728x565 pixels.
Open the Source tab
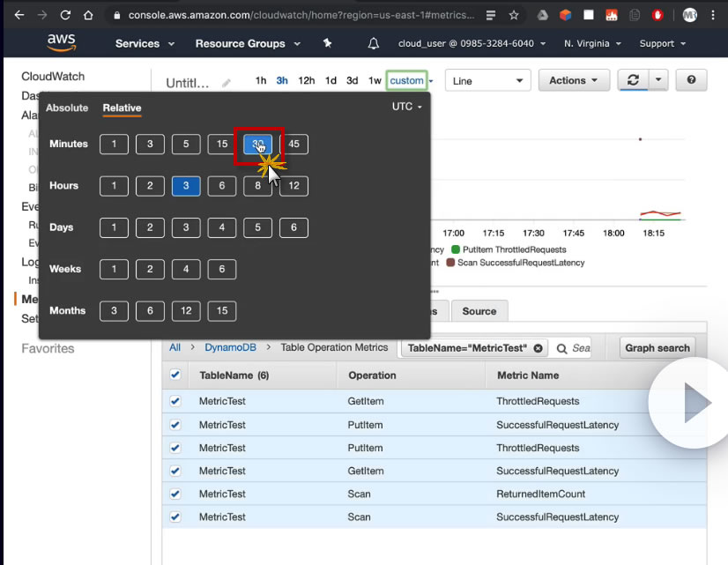pyautogui.click(x=479, y=311)
